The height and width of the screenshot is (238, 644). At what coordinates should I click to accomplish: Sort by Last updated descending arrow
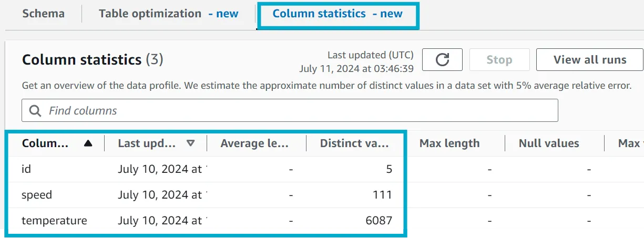point(191,143)
